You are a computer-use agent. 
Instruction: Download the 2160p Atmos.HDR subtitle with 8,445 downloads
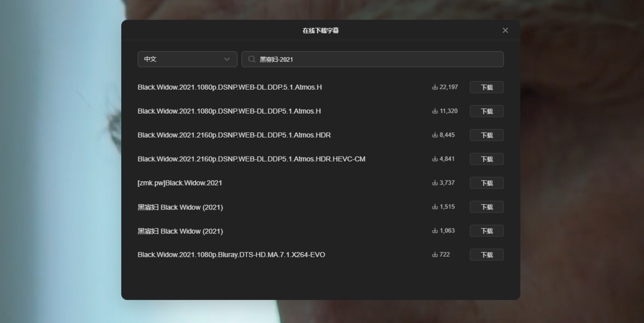pos(487,135)
